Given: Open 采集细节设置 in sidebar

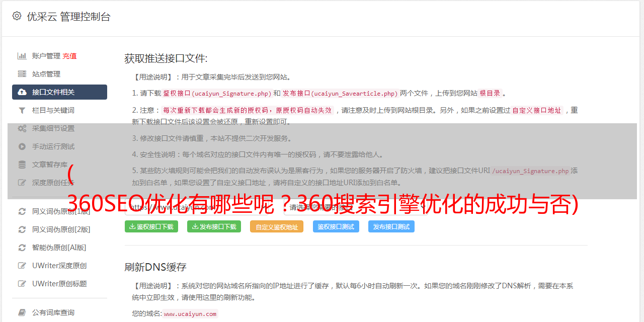Looking at the screenshot, I should click(59, 128).
